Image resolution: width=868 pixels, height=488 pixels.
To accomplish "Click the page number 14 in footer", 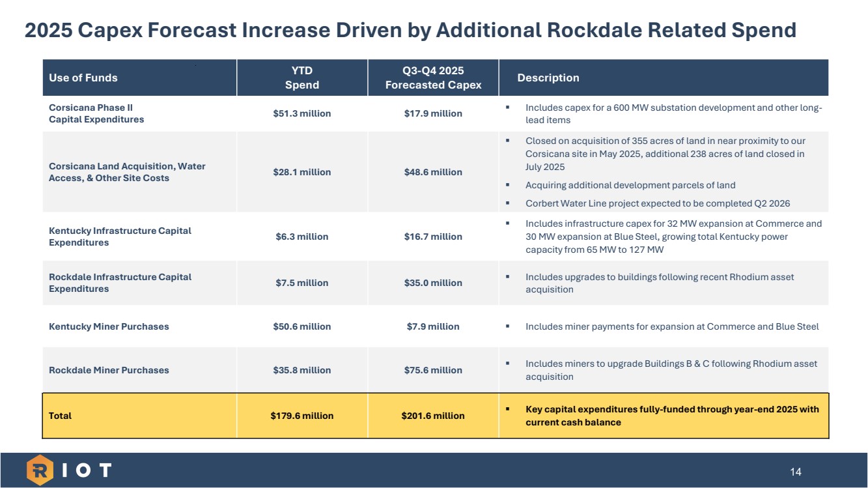I will coord(796,472).
